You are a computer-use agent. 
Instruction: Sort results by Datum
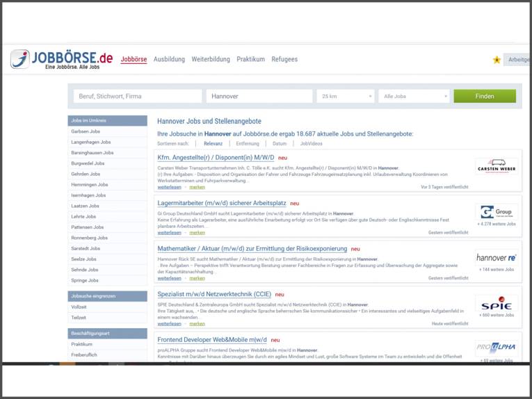(279, 144)
